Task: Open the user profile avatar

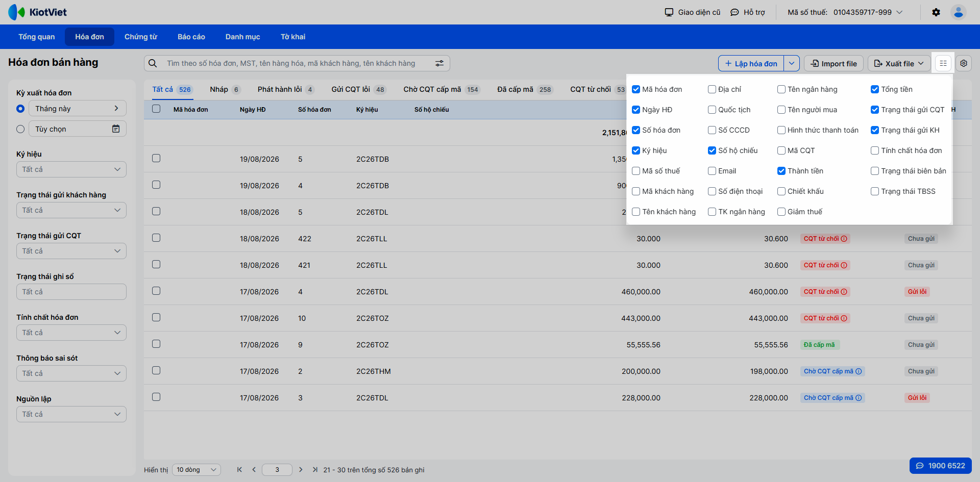Action: coord(959,12)
